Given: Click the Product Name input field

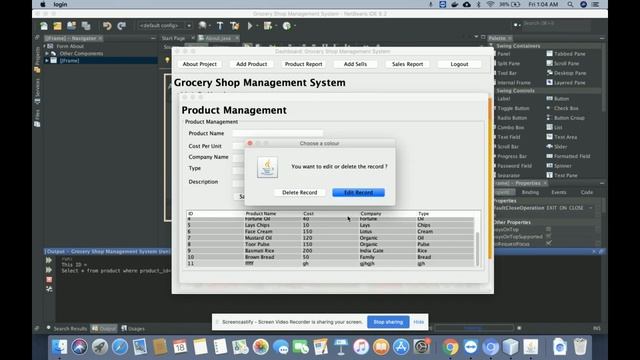Looking at the screenshot, I should [278, 133].
